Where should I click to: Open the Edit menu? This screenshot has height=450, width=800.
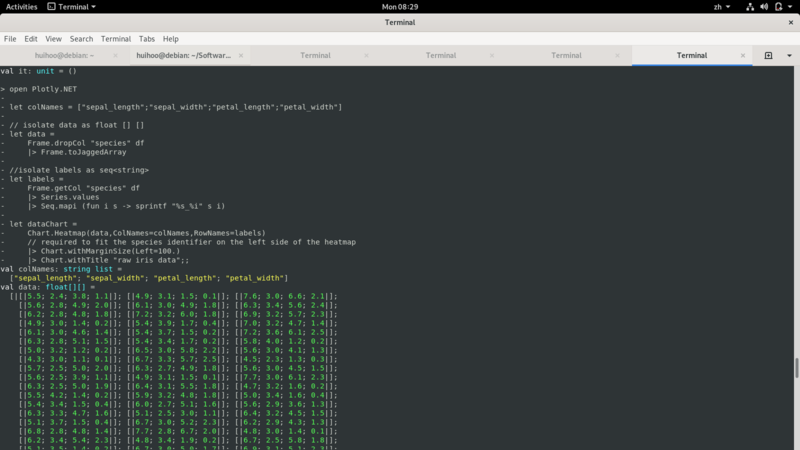tap(31, 39)
